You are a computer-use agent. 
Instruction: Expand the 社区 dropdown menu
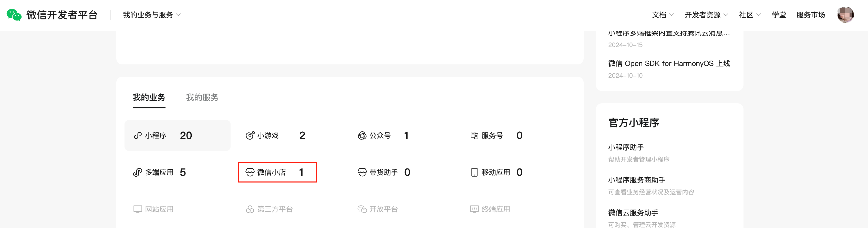pos(750,15)
